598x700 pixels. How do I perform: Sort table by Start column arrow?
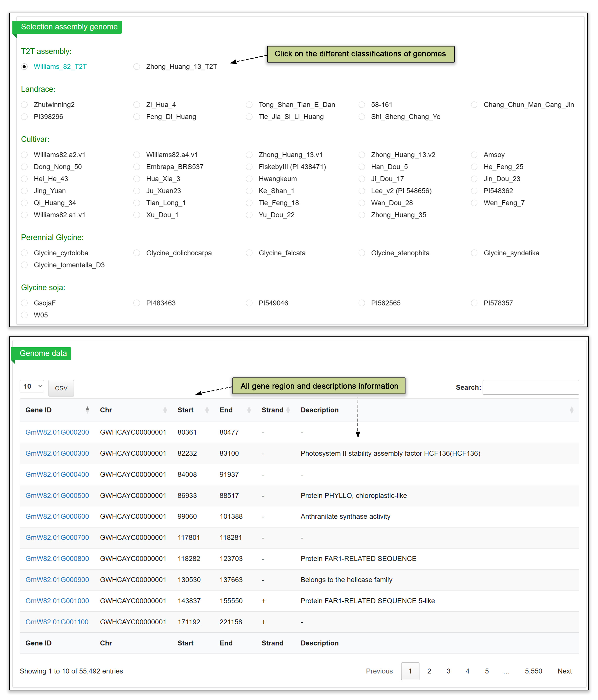click(207, 410)
